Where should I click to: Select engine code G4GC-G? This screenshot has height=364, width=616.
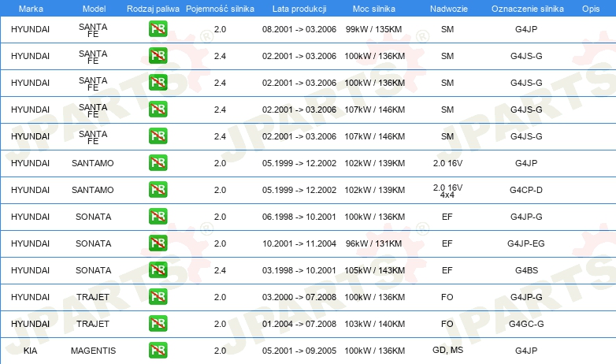pos(526,324)
